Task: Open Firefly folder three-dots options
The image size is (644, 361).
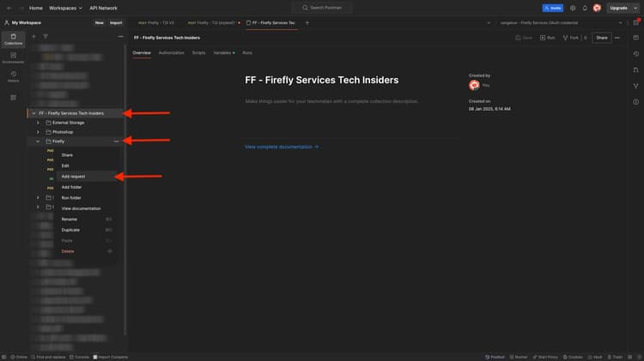Action: click(116, 141)
